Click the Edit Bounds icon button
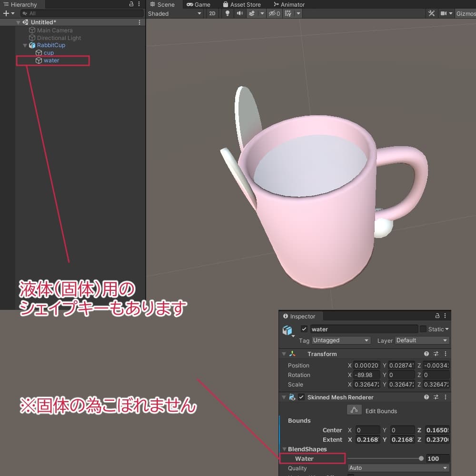 [353, 410]
